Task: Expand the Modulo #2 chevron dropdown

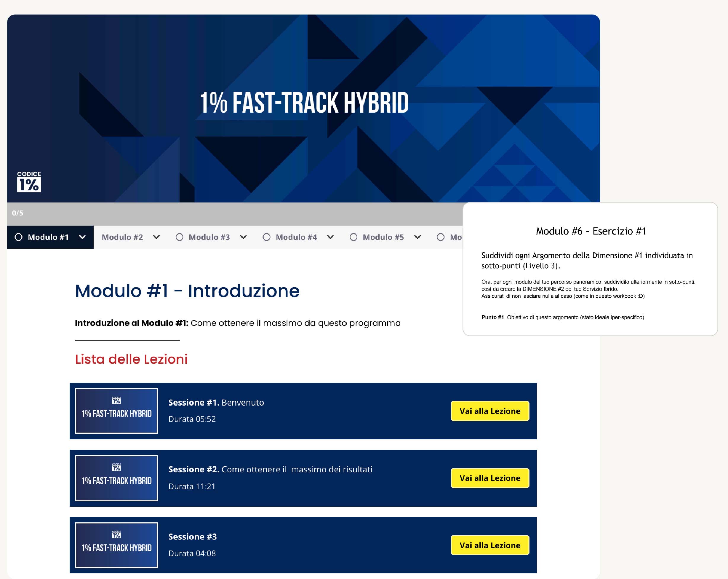Action: click(x=156, y=237)
